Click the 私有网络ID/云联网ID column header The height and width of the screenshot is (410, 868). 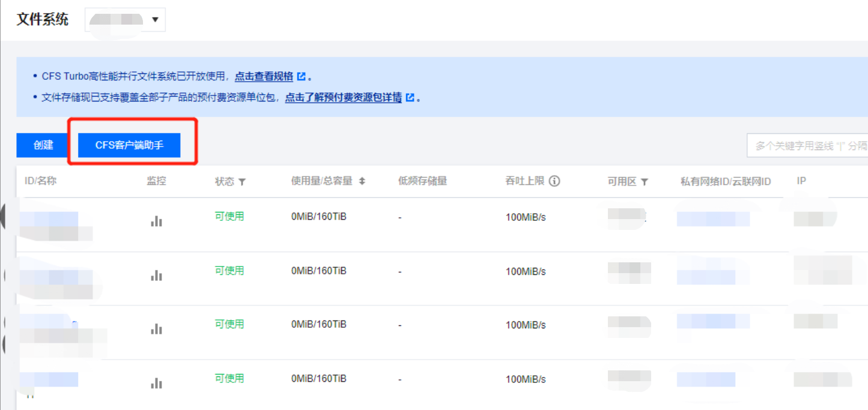726,181
